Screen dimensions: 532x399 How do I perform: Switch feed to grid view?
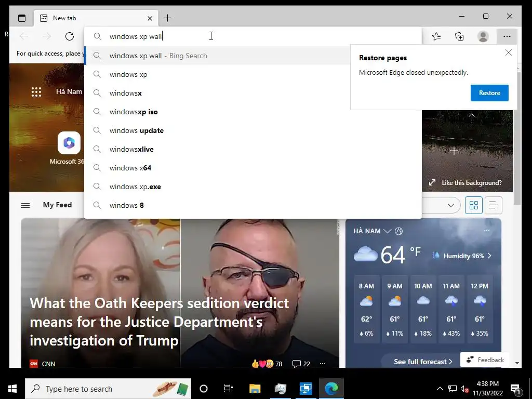point(474,205)
